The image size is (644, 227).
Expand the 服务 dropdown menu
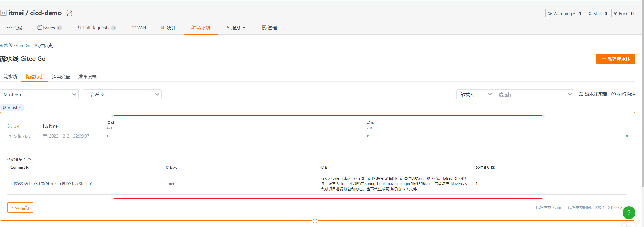point(236,28)
